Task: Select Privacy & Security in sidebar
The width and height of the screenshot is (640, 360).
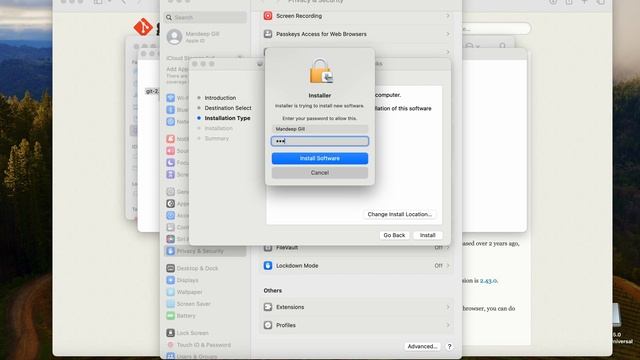Action: [205, 251]
